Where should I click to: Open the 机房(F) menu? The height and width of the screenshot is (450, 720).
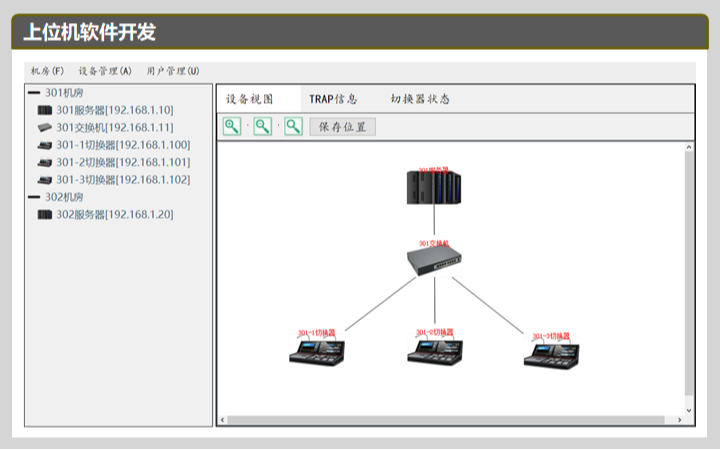pyautogui.click(x=47, y=71)
